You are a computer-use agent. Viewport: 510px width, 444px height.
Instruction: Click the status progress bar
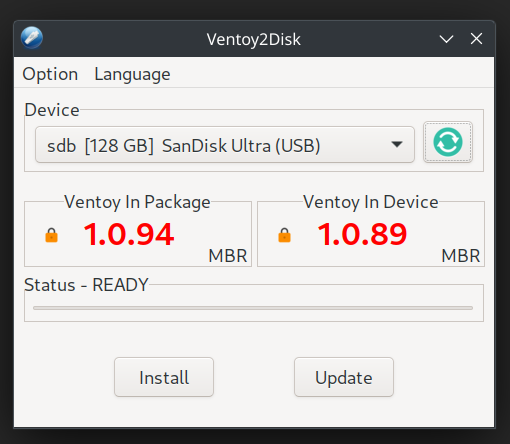click(253, 308)
